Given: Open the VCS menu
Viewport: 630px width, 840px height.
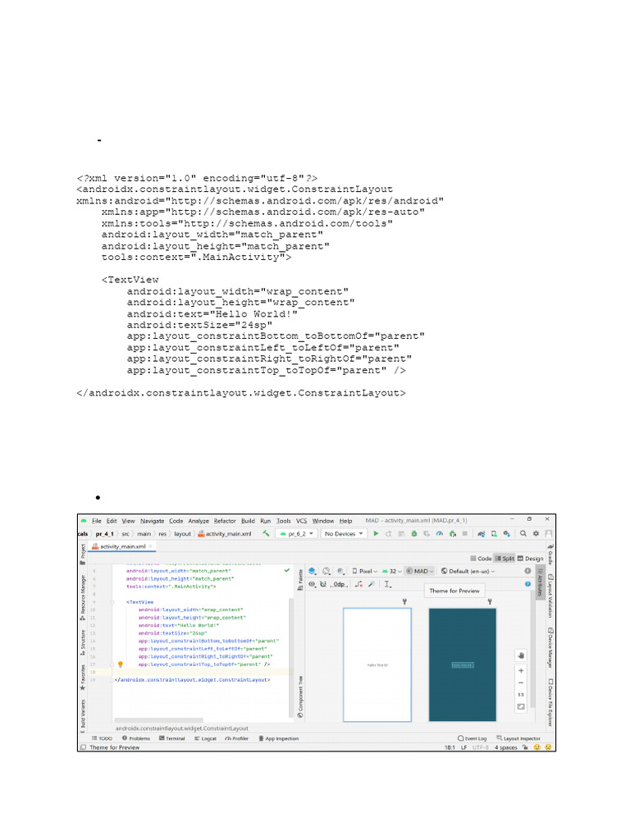Looking at the screenshot, I should (302, 521).
